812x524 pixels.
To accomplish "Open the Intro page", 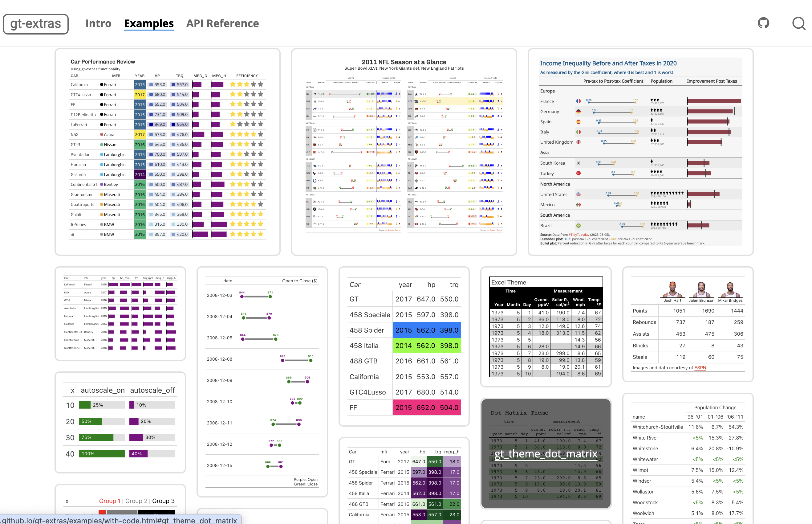I will pyautogui.click(x=98, y=23).
